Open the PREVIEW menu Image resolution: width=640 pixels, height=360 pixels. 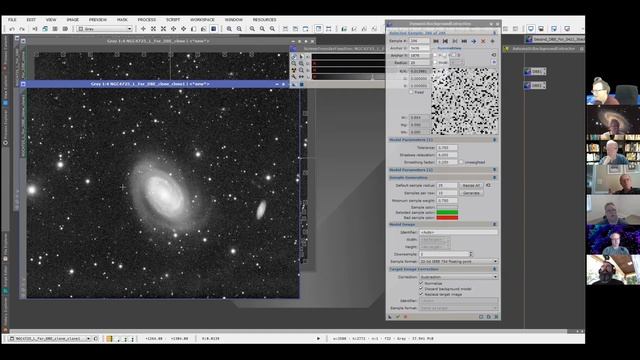[x=98, y=20]
